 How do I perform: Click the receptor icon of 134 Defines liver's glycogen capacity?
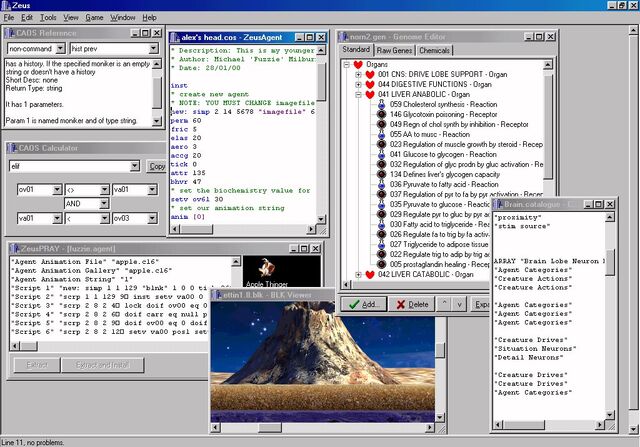[381, 174]
